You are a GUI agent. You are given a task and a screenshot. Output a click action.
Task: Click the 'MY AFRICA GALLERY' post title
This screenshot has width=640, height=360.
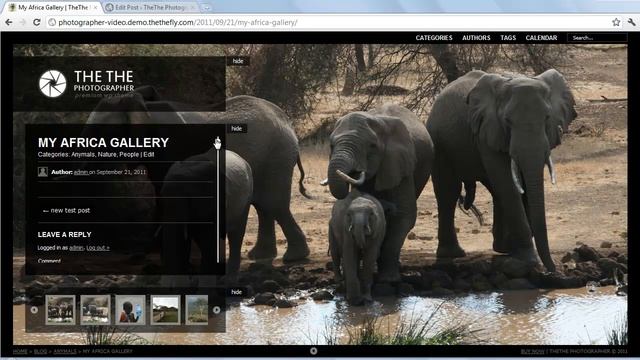[x=103, y=142]
